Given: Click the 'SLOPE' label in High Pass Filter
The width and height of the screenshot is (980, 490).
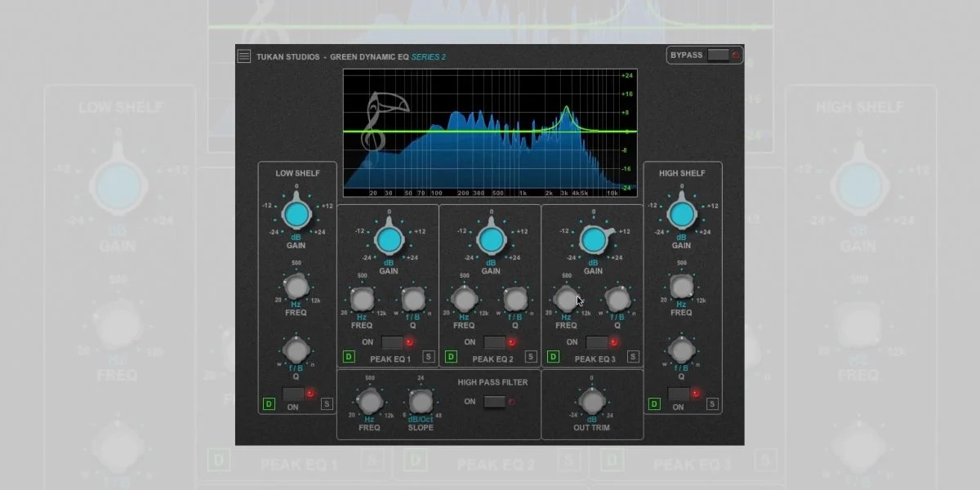Looking at the screenshot, I should point(421,428).
